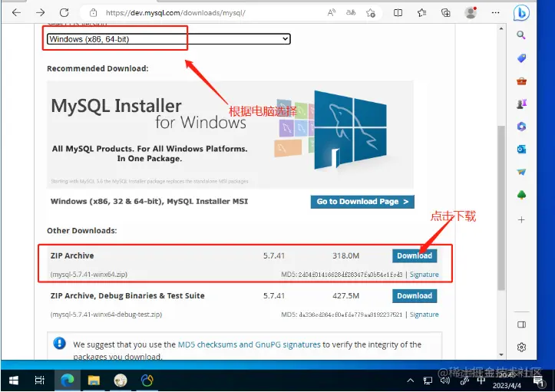Toggle split screen view
Viewport: 555px width, 392px height.
398,13
